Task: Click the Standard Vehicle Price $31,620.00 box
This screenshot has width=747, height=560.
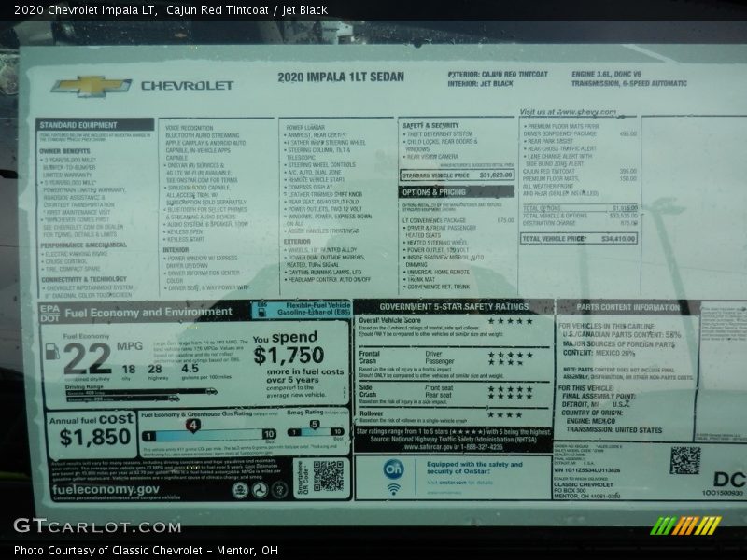Action: coord(458,175)
